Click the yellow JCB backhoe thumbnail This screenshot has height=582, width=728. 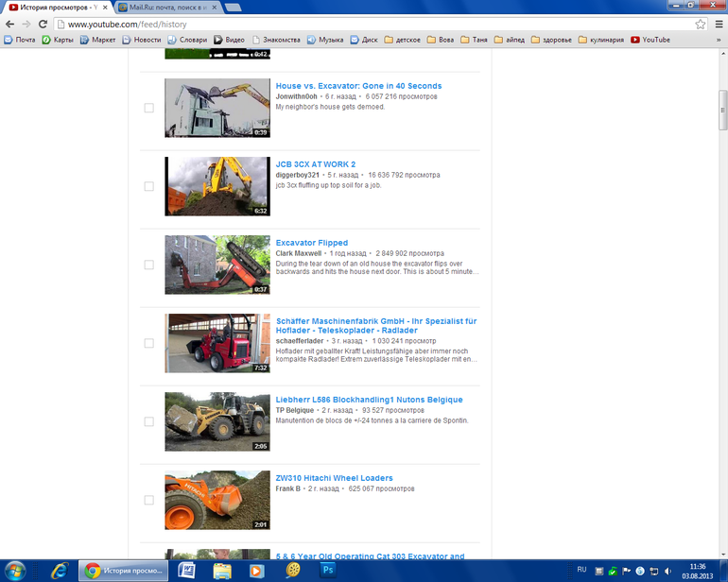point(217,186)
